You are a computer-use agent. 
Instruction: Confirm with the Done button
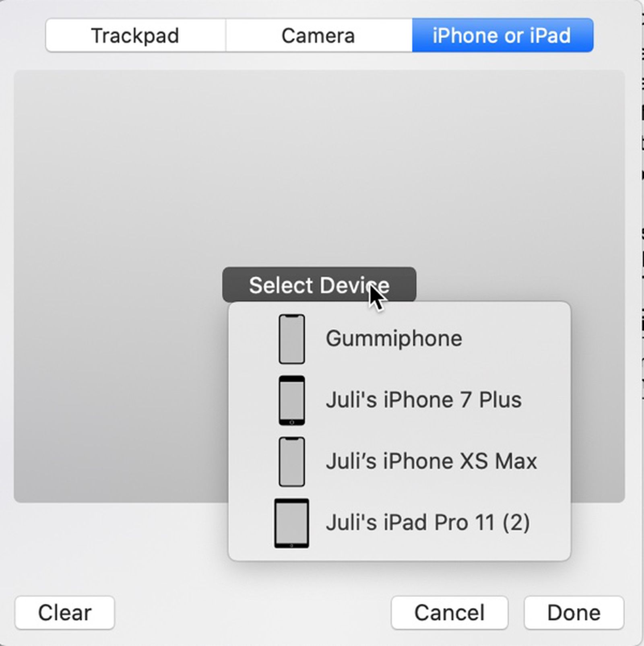(574, 613)
